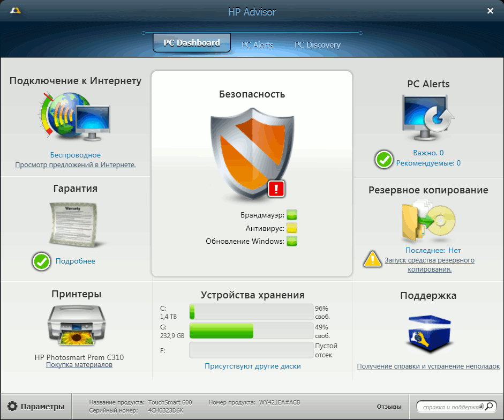
Task: Click the Резервное копирование heading
Action: pyautogui.click(x=428, y=190)
